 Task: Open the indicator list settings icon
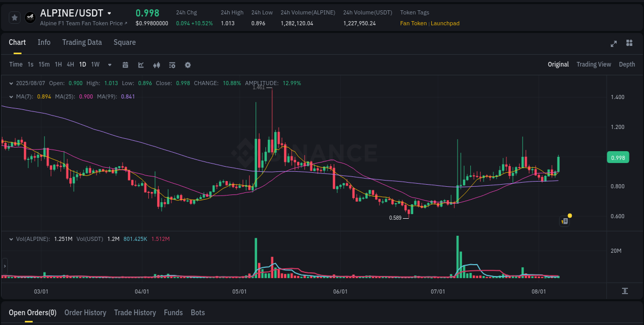click(172, 65)
